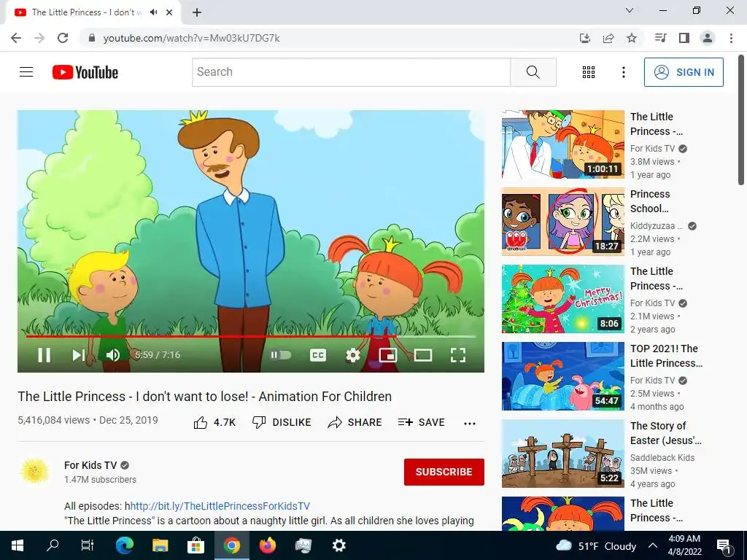Open the For Kids TV channel avatar

point(34,472)
